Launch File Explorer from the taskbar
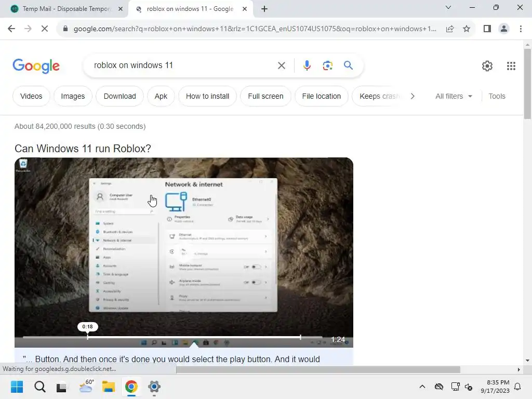The width and height of the screenshot is (532, 399). click(x=109, y=387)
